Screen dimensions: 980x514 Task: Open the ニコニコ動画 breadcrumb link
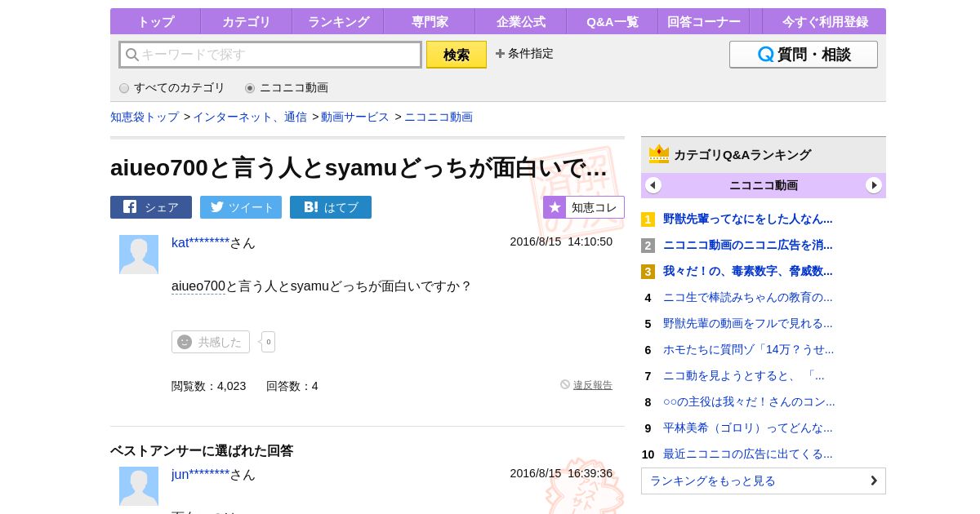pyautogui.click(x=439, y=117)
